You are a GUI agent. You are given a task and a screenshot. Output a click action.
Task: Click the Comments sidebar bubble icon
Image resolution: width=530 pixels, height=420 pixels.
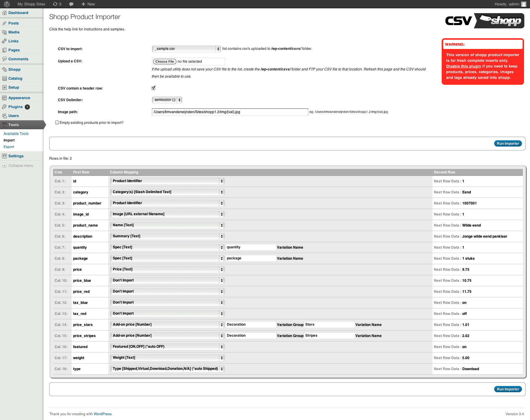(x=4, y=59)
